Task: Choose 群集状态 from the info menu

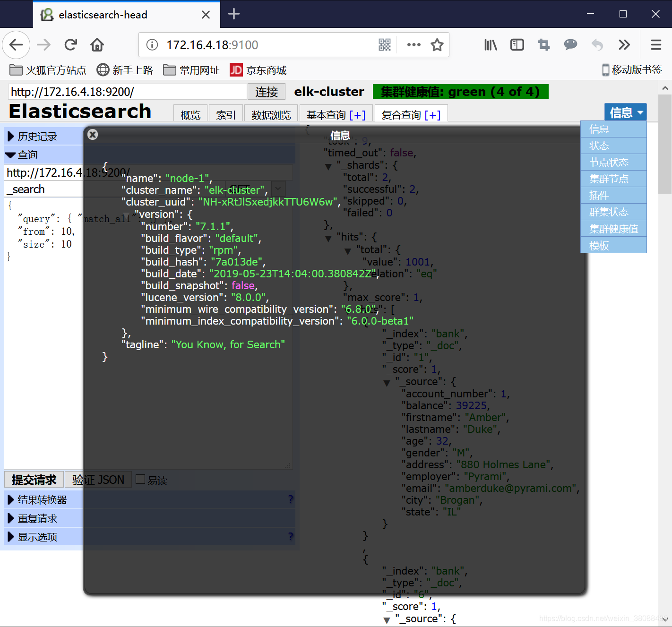Action: (x=613, y=212)
